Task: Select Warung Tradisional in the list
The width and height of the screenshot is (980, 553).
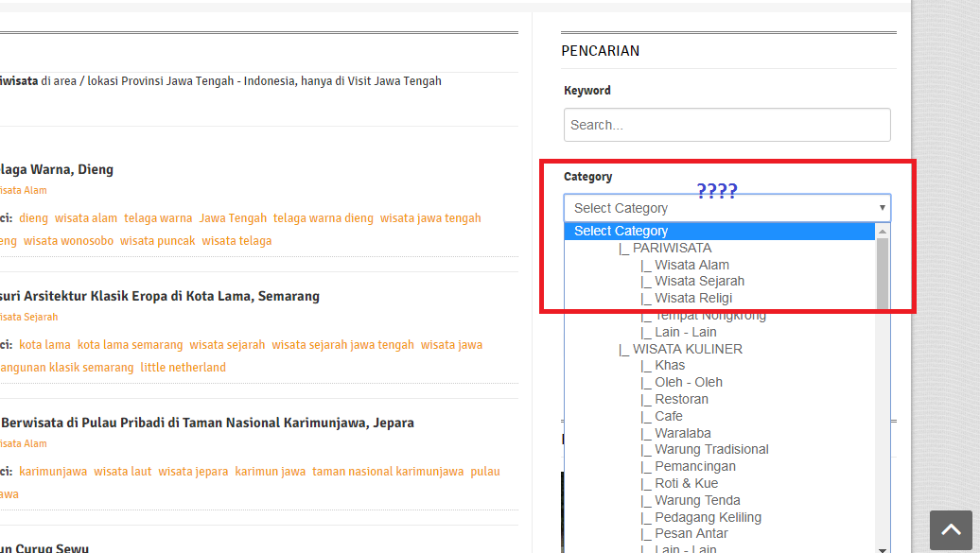Action: point(711,449)
